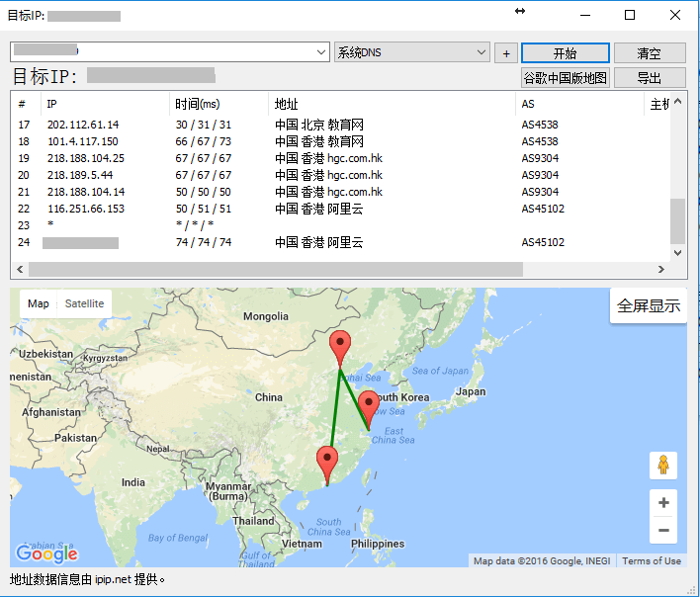Open the Terms of Use link
Screen dimensions: 700x597
point(652,560)
